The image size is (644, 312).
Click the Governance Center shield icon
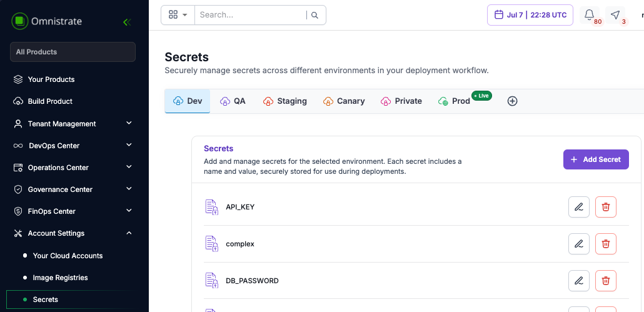coord(18,189)
